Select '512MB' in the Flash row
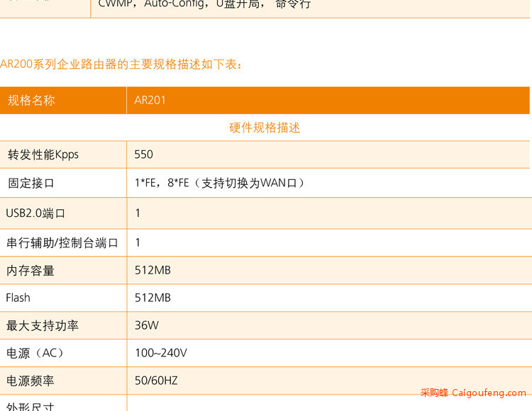Screen dimensions: 532x411 pos(153,298)
